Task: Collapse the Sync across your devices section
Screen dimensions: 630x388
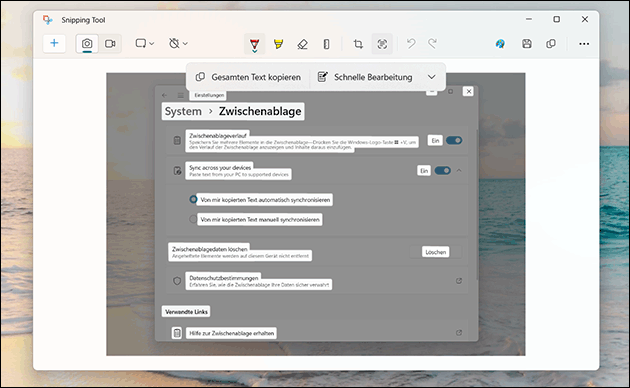Action: click(459, 171)
